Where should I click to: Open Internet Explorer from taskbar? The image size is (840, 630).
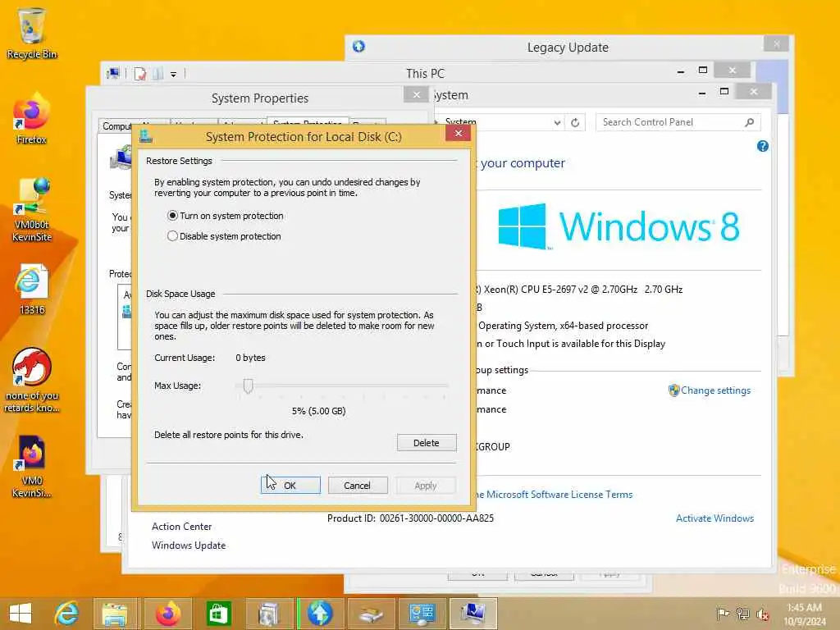click(x=67, y=614)
